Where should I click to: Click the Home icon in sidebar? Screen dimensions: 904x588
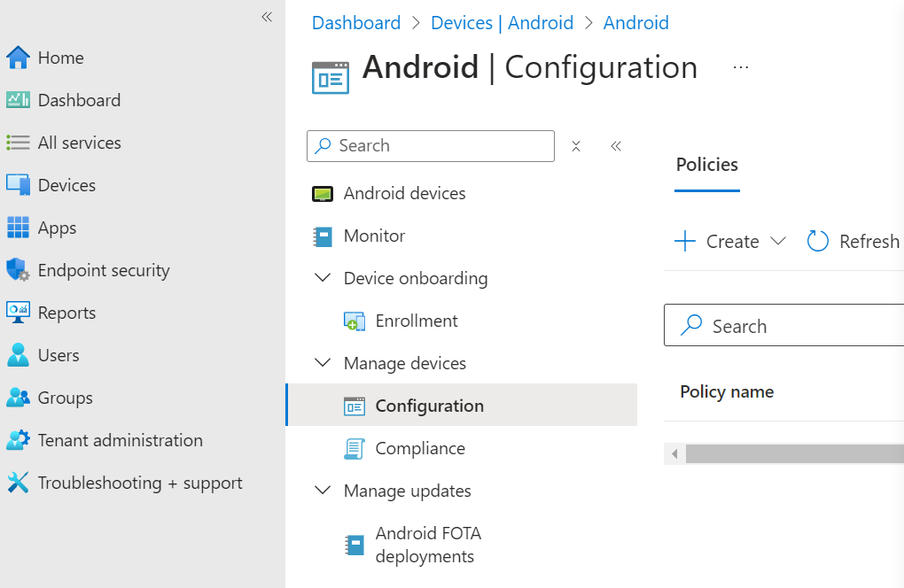(18, 58)
